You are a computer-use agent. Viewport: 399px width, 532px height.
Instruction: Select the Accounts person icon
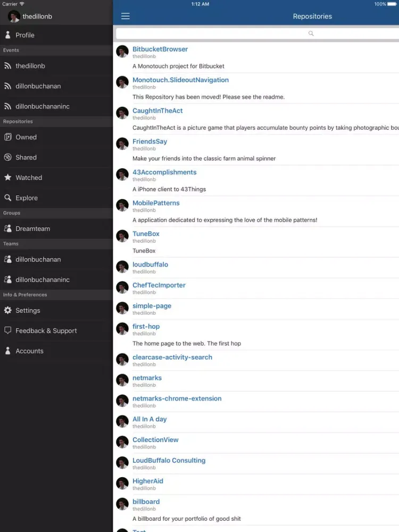(x=8, y=351)
